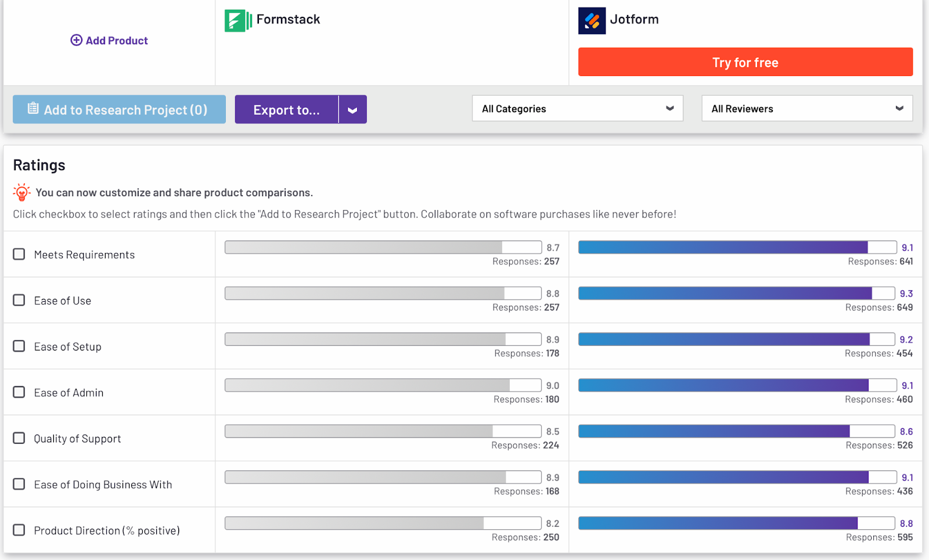The width and height of the screenshot is (929, 560).
Task: Enable the Product Direction checkbox
Action: click(19, 530)
